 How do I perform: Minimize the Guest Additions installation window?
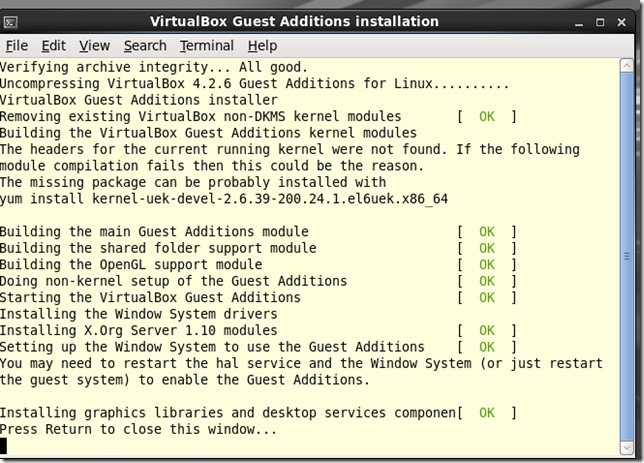577,21
